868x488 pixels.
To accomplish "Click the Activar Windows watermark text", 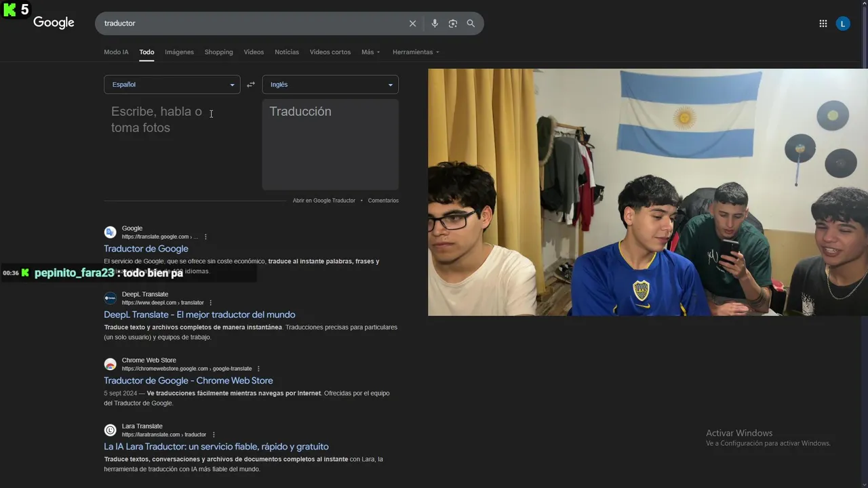I will tap(739, 433).
